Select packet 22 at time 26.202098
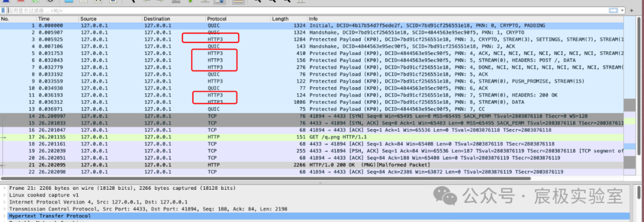This screenshot has width=644, height=222. 311,172
